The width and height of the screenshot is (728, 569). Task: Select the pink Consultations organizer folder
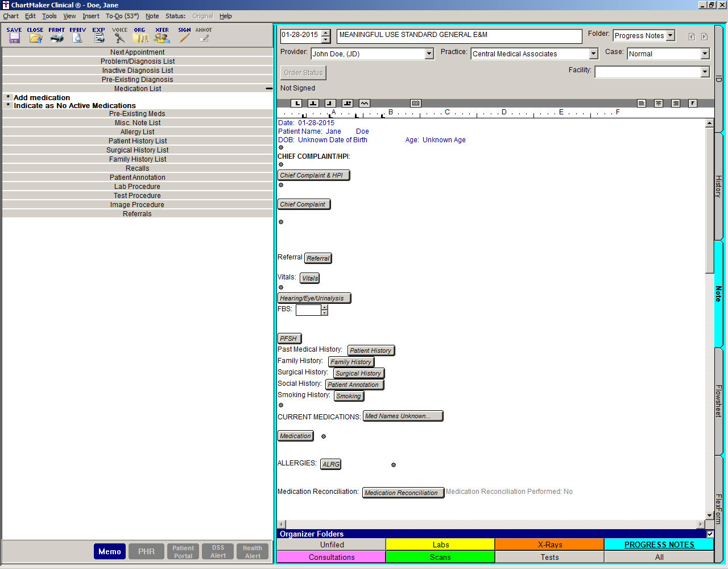[332, 557]
